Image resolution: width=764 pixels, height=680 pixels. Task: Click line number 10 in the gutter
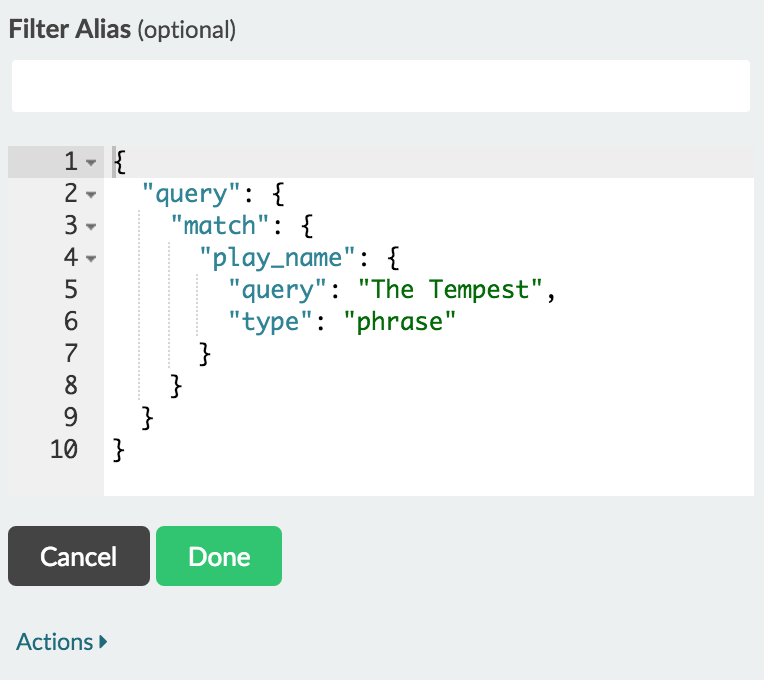[x=64, y=450]
